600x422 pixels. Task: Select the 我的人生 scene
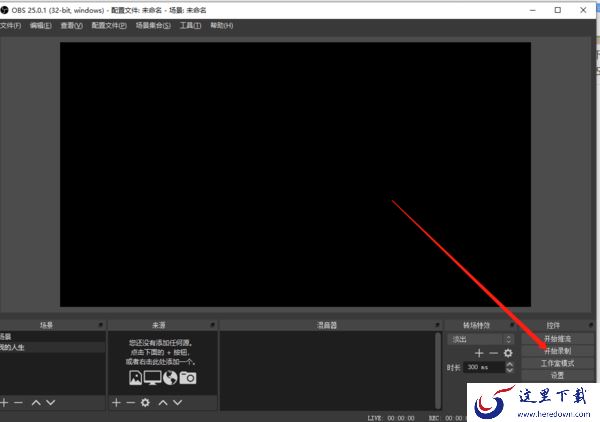pyautogui.click(x=52, y=347)
